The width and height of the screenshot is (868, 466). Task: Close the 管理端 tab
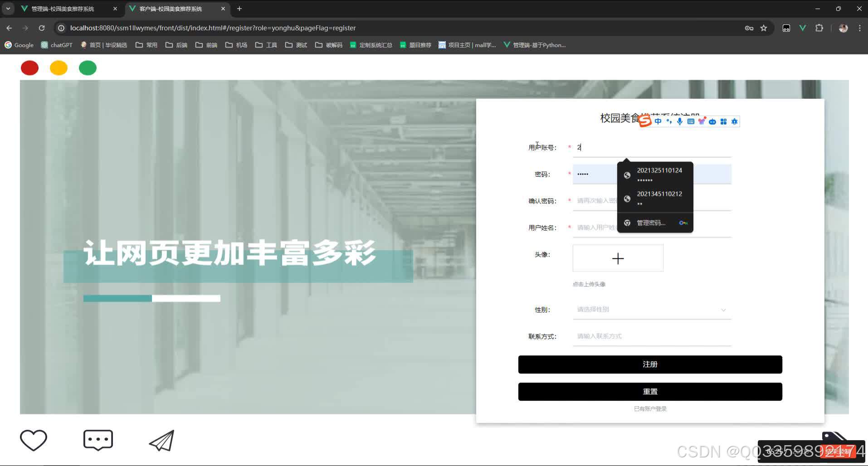click(115, 9)
